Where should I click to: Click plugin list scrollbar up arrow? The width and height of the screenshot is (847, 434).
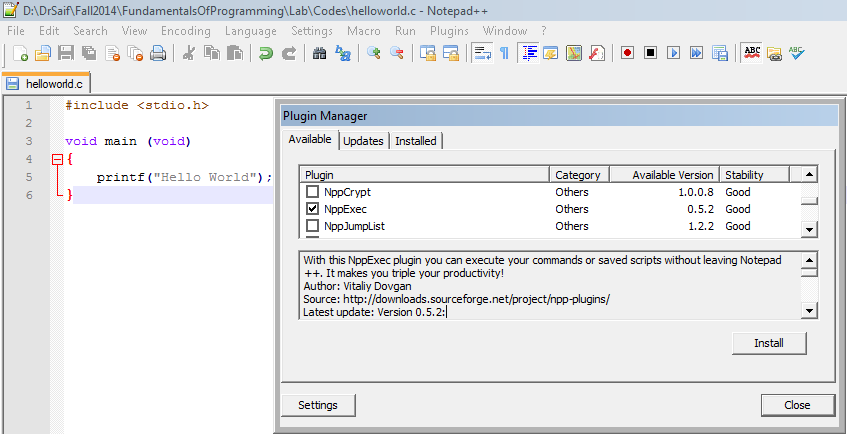coord(809,175)
